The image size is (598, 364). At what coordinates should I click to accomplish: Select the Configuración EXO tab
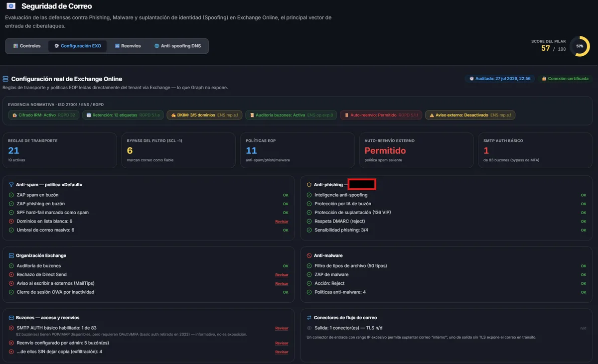(77, 46)
